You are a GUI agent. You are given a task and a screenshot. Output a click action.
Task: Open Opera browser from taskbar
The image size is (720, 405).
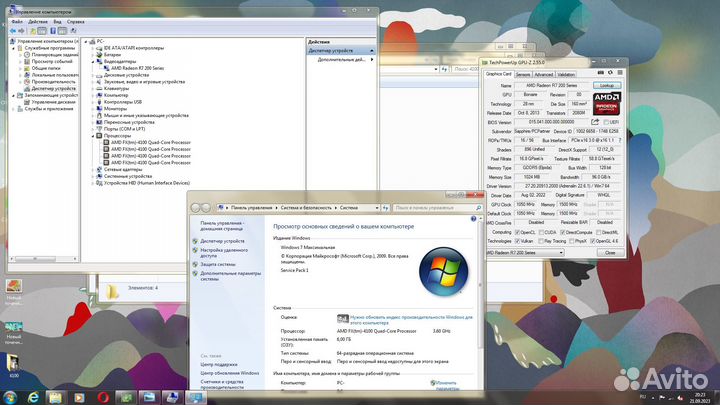pos(103,398)
